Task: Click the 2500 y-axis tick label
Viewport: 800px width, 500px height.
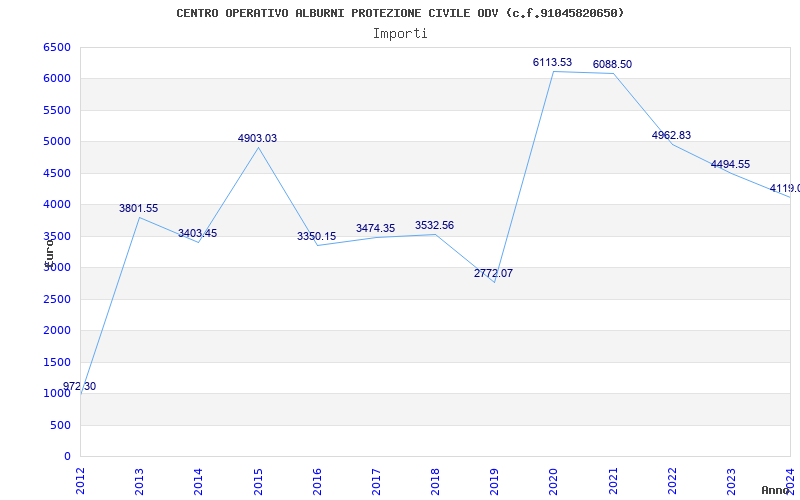Action: 57,299
